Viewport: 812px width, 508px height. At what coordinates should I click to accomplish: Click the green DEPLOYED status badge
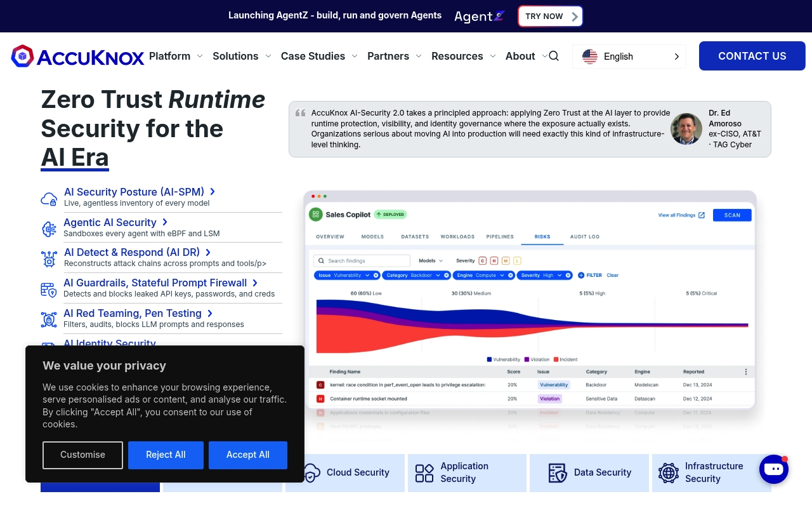(x=390, y=215)
